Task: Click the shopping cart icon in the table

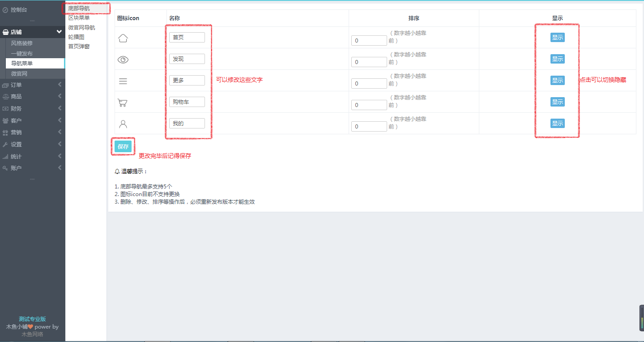Action: click(122, 103)
